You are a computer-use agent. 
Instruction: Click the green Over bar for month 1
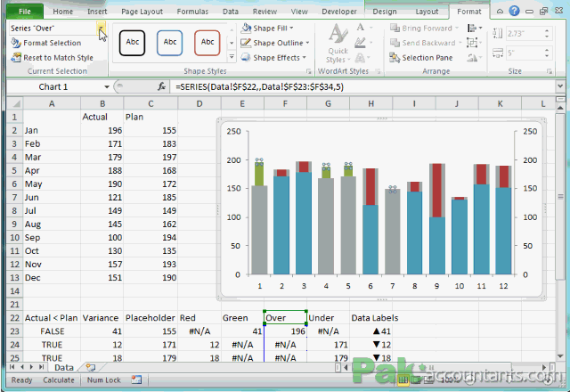pyautogui.click(x=259, y=175)
